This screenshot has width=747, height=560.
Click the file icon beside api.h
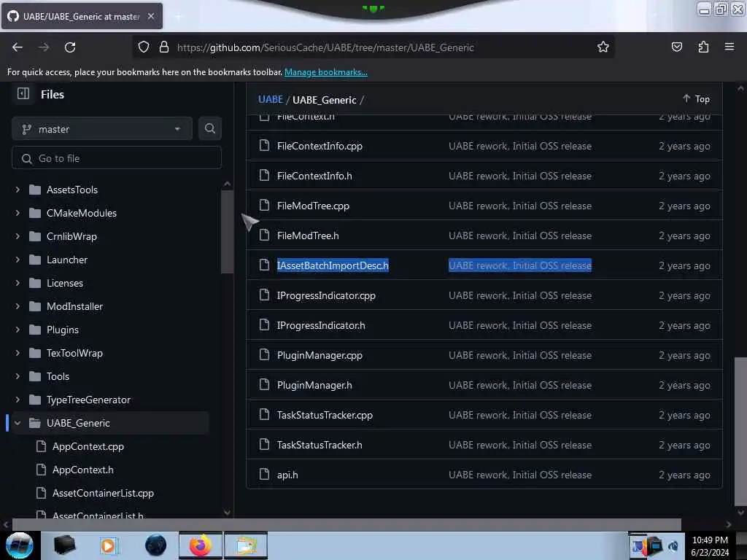[x=264, y=474]
